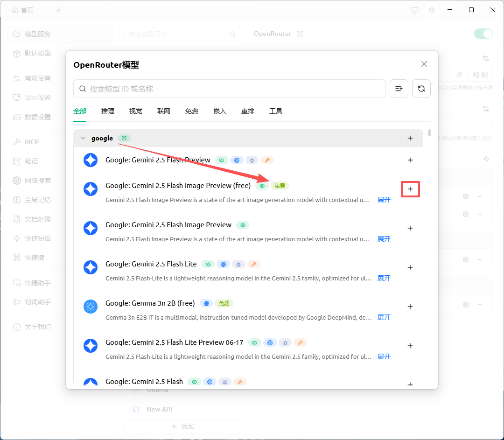
Task: Click Gemma 3n 2B logo icon
Action: [x=91, y=307]
